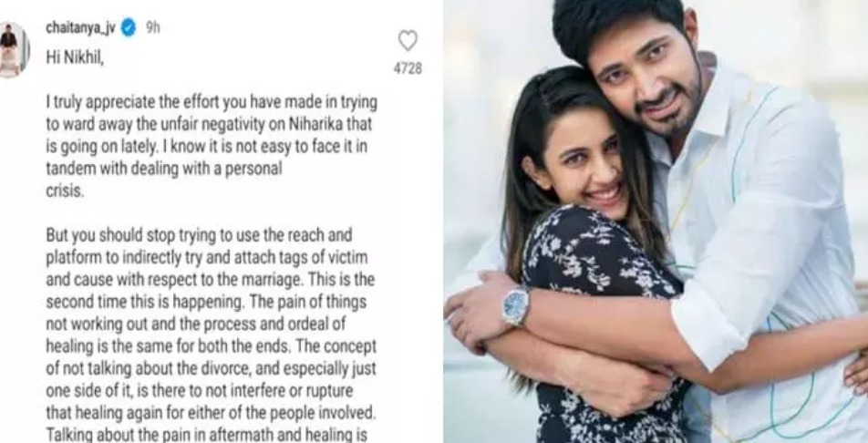
Task: View the 4728 likes count
Action: (408, 68)
